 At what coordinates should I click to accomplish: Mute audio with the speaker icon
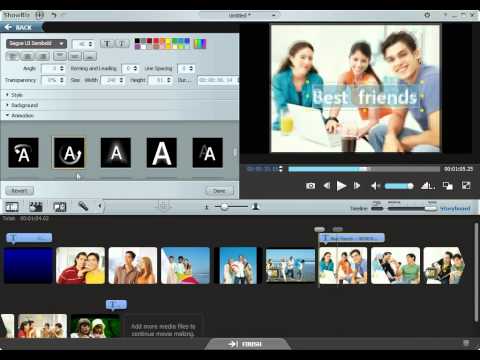[x=376, y=186]
